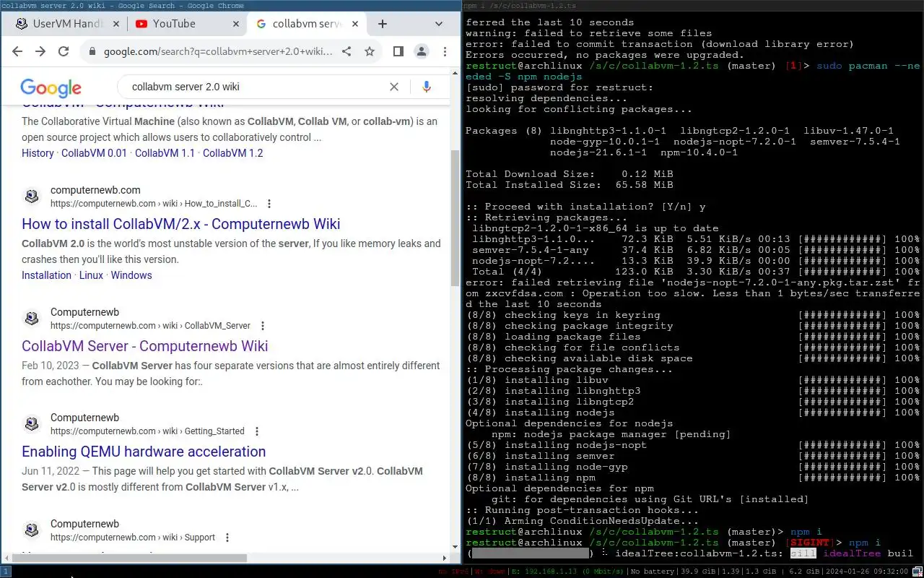The width and height of the screenshot is (924, 578).
Task: Open the History sitelink
Action: (x=38, y=153)
